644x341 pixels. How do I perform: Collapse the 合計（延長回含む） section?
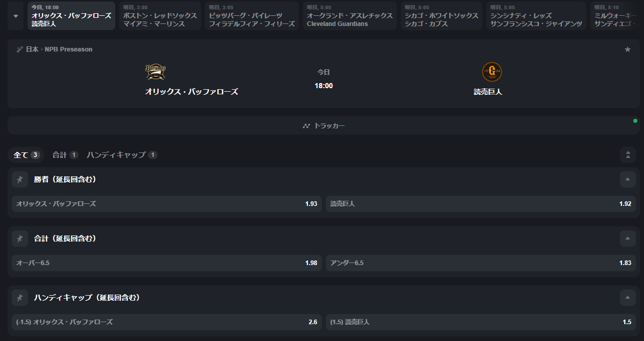(x=628, y=239)
